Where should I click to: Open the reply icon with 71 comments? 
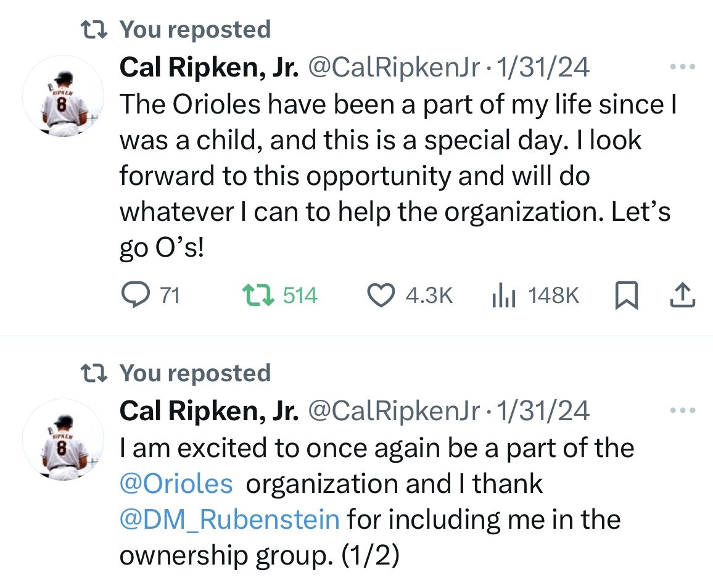(x=135, y=295)
